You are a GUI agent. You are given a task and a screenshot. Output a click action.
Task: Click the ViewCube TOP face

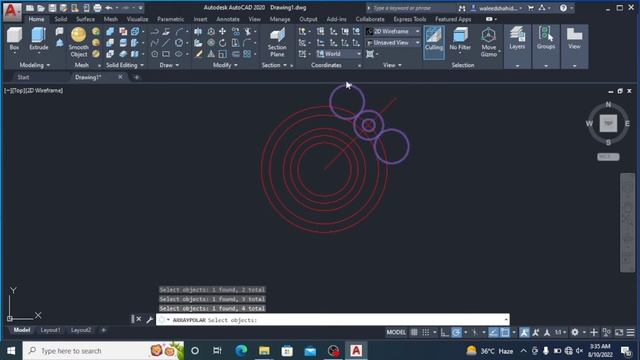(608, 123)
